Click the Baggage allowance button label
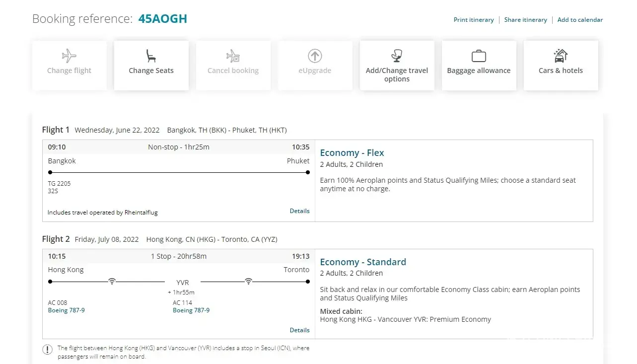 (x=479, y=71)
